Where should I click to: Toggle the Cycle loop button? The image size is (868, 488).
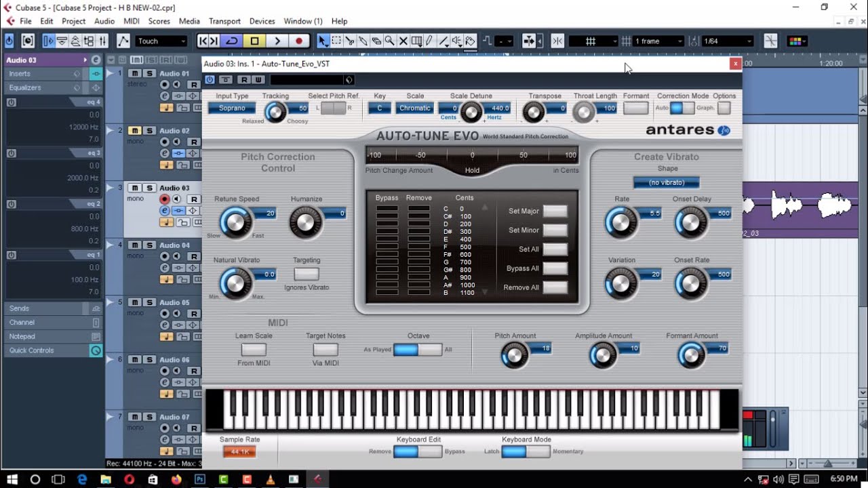tap(232, 41)
